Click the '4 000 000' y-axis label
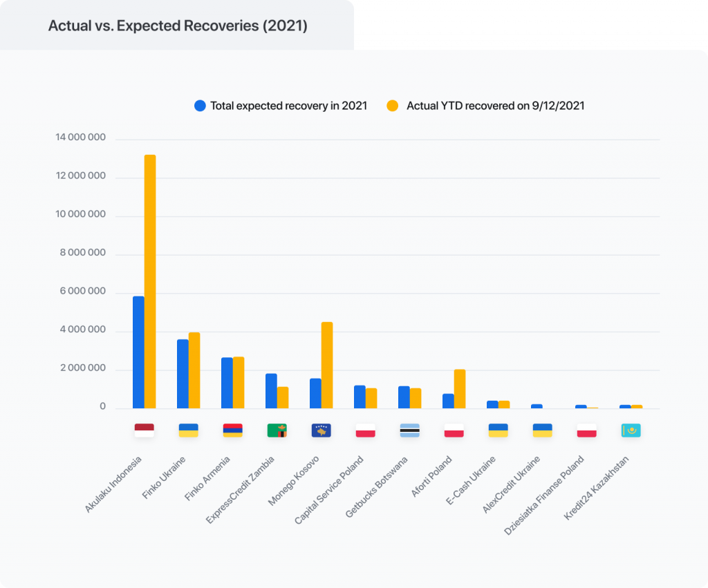 83,330
